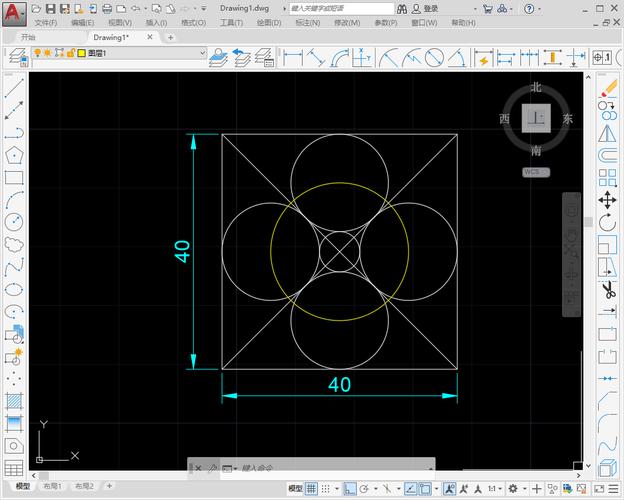Image resolution: width=624 pixels, height=500 pixels.
Task: Click the 登录 sign-in button
Action: [430, 8]
